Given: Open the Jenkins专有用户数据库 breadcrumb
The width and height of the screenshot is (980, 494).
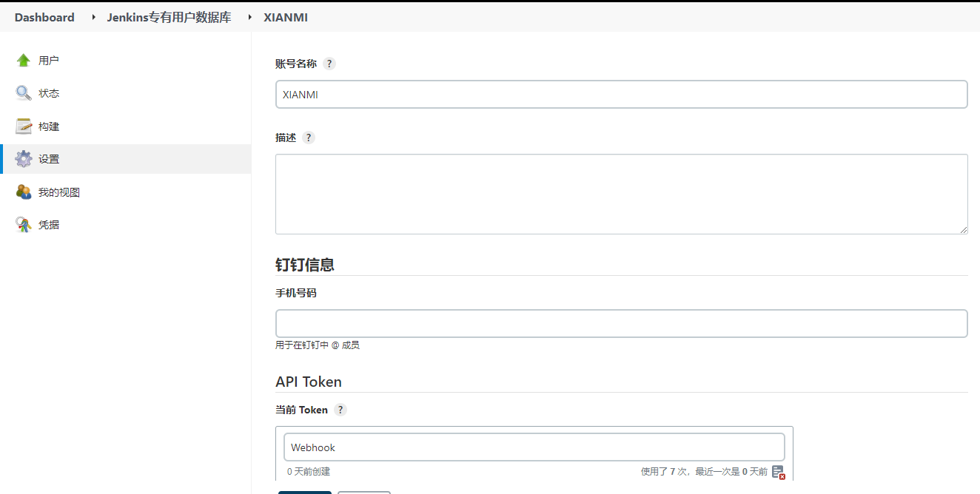Looking at the screenshot, I should (169, 17).
